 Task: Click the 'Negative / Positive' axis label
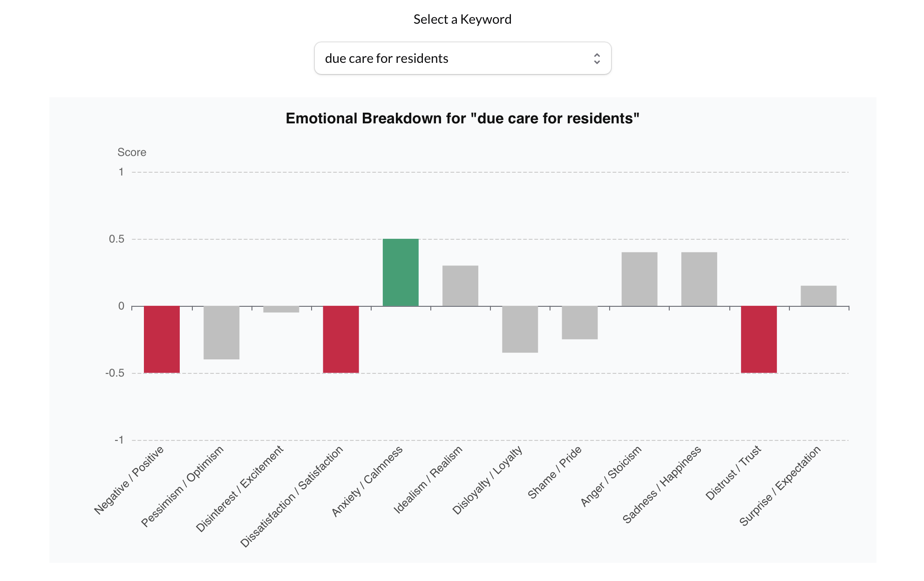(129, 480)
